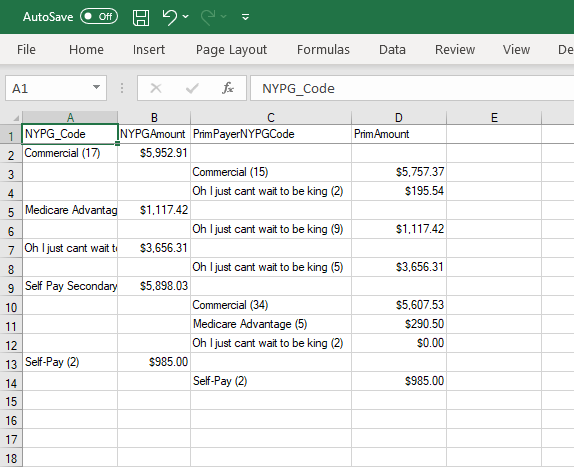Select row 9 header
This screenshot has width=574, height=467.
click(x=11, y=288)
